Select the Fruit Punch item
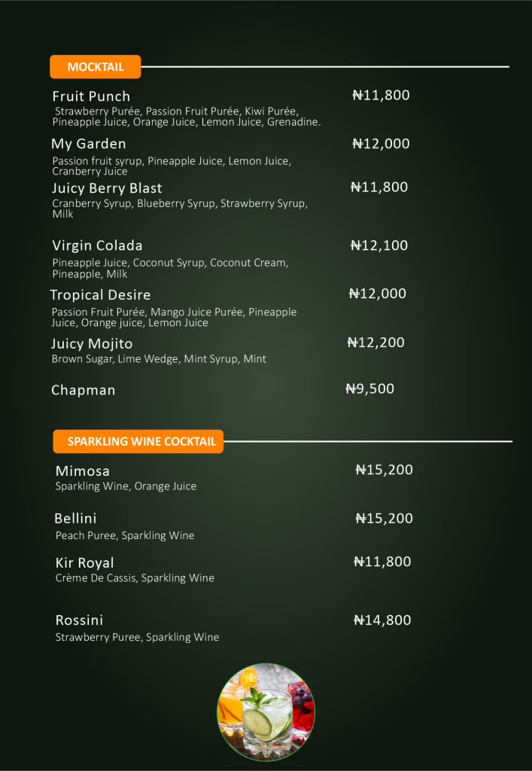 pos(91,96)
